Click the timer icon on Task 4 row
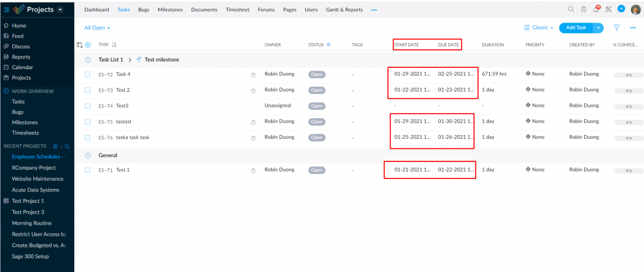This screenshot has width=644, height=272. click(x=253, y=75)
